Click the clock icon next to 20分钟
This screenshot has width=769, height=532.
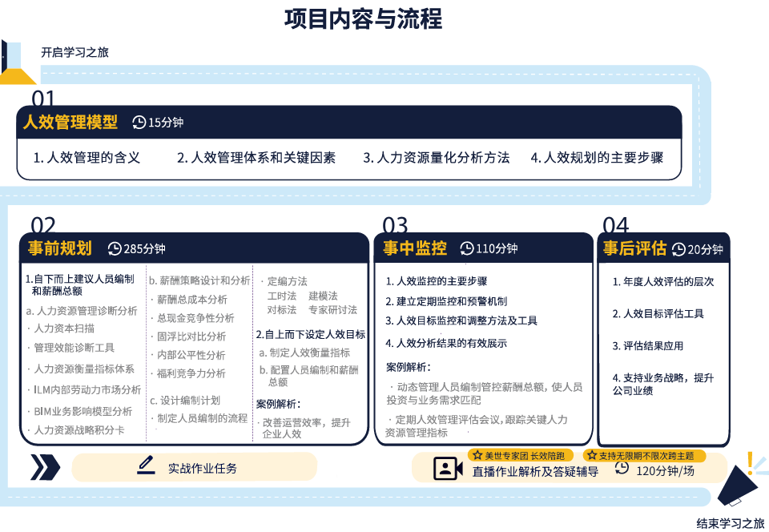678,249
